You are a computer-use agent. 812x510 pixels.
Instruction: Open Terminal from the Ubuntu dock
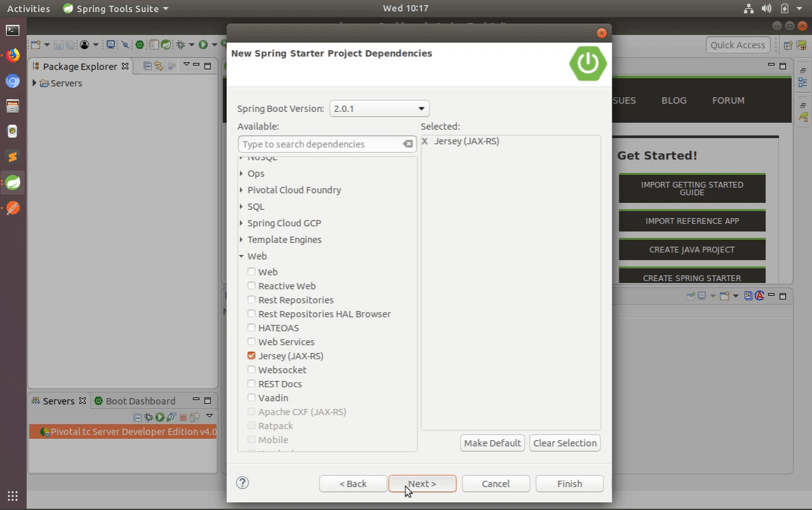pyautogui.click(x=13, y=30)
